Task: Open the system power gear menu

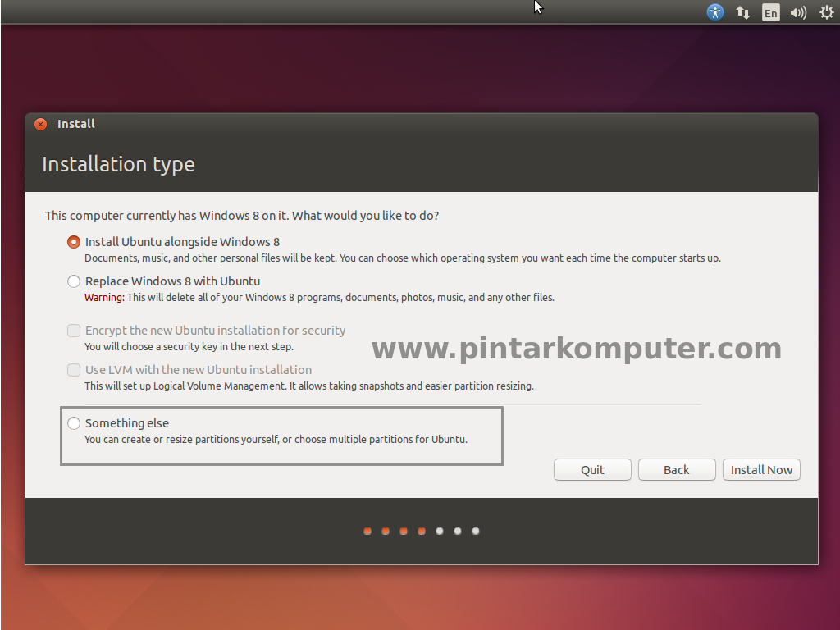Action: point(827,12)
